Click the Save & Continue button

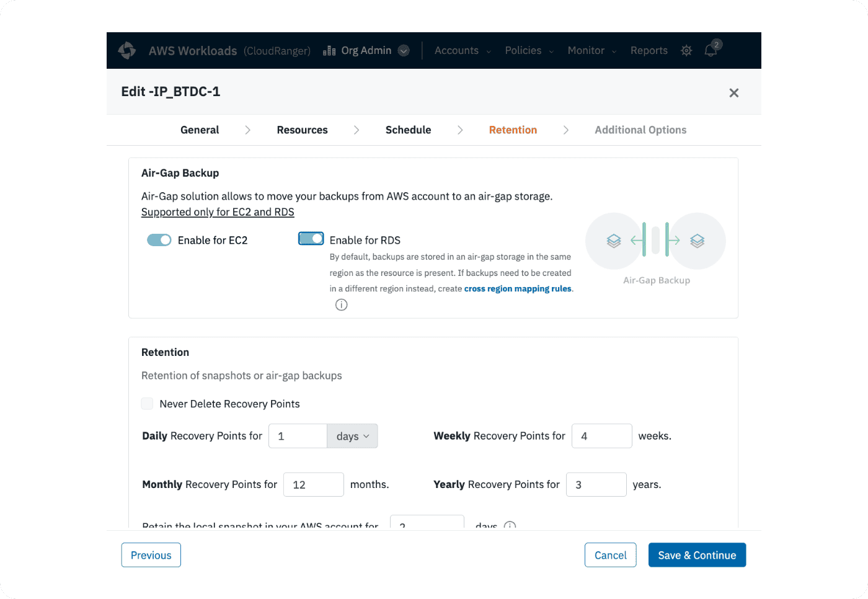click(x=697, y=555)
